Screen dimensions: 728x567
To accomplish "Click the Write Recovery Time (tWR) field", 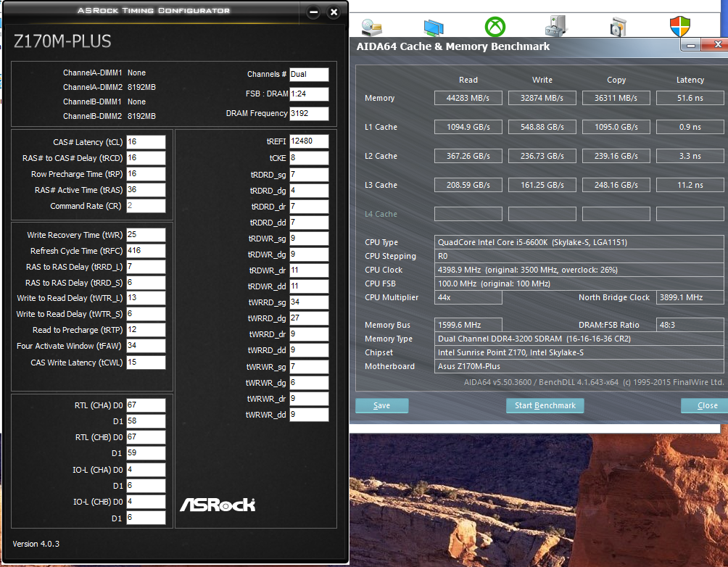I will click(x=146, y=234).
